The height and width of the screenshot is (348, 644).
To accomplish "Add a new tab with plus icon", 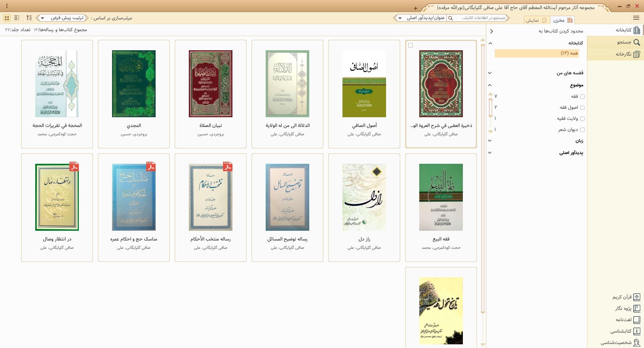I will [x=415, y=8].
